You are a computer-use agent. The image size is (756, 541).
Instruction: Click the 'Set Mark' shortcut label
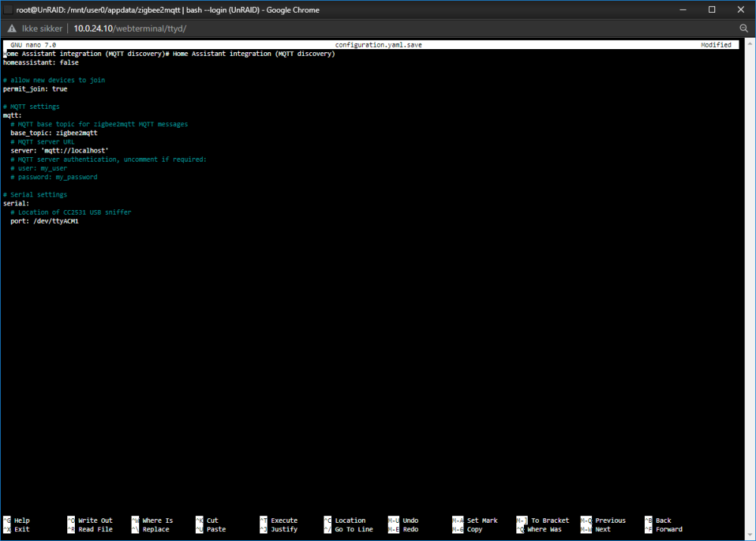482,521
